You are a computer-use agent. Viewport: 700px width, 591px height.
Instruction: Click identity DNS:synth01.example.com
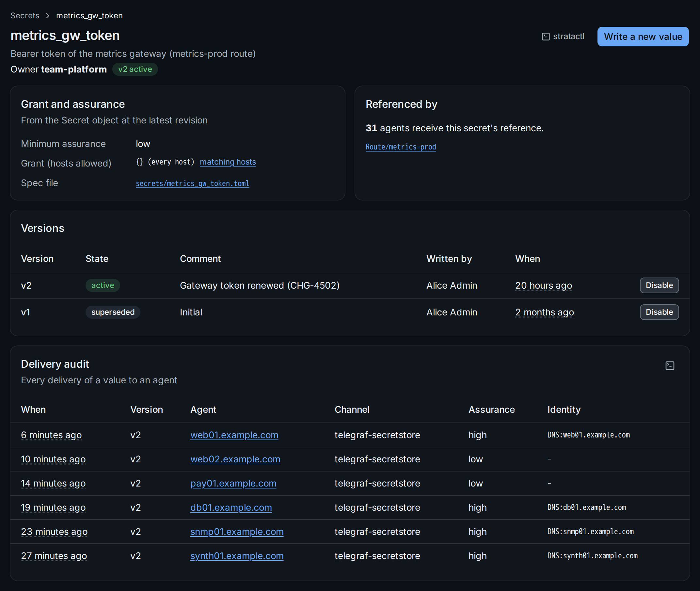click(592, 555)
